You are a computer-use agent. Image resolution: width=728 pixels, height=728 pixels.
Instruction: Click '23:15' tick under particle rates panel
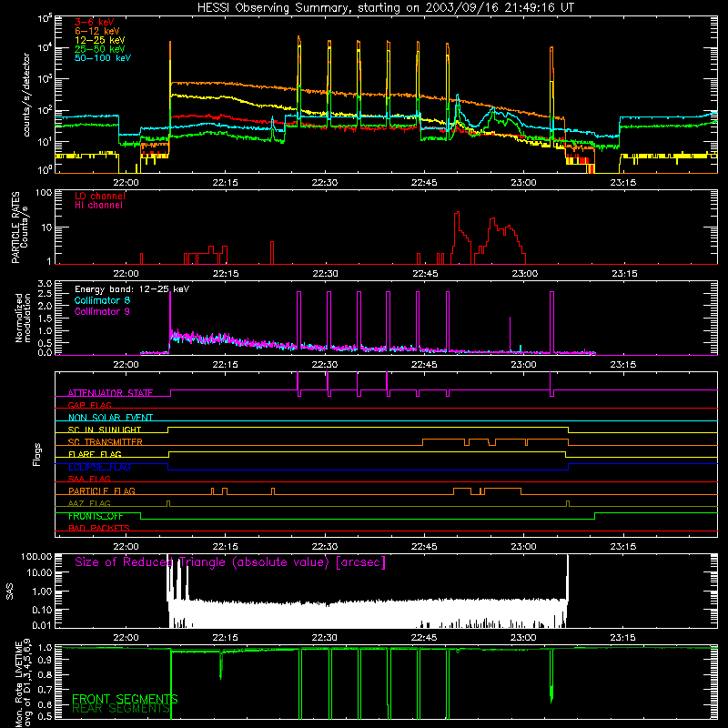coord(624,274)
